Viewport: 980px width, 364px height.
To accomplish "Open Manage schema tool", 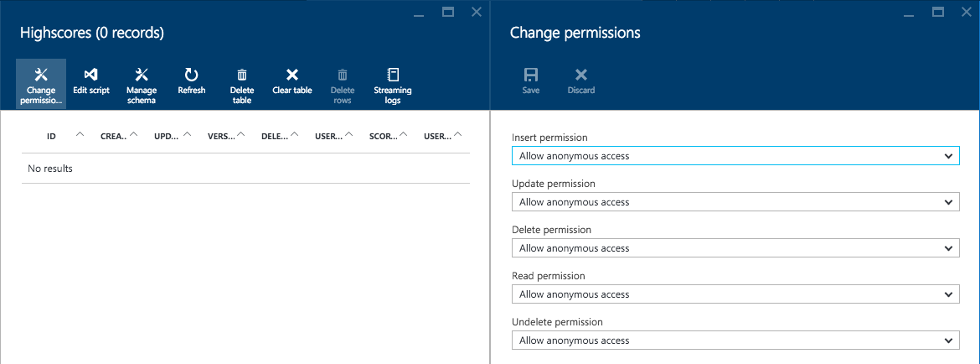I will click(142, 85).
